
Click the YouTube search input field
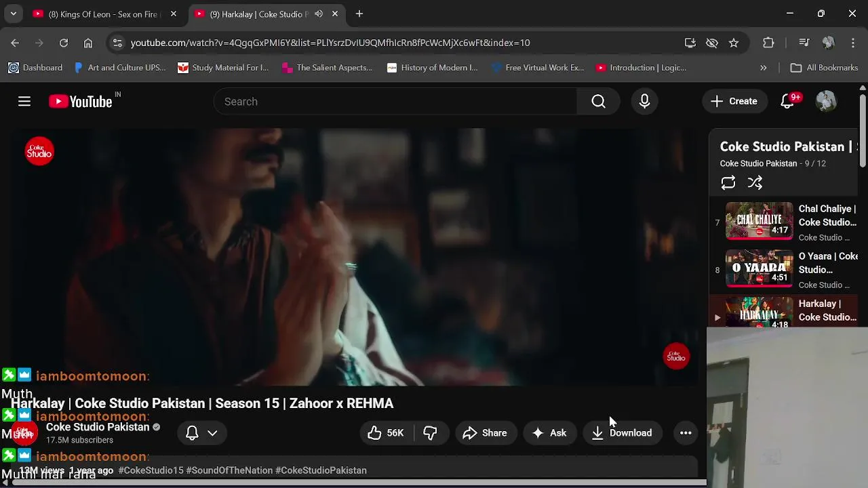395,102
